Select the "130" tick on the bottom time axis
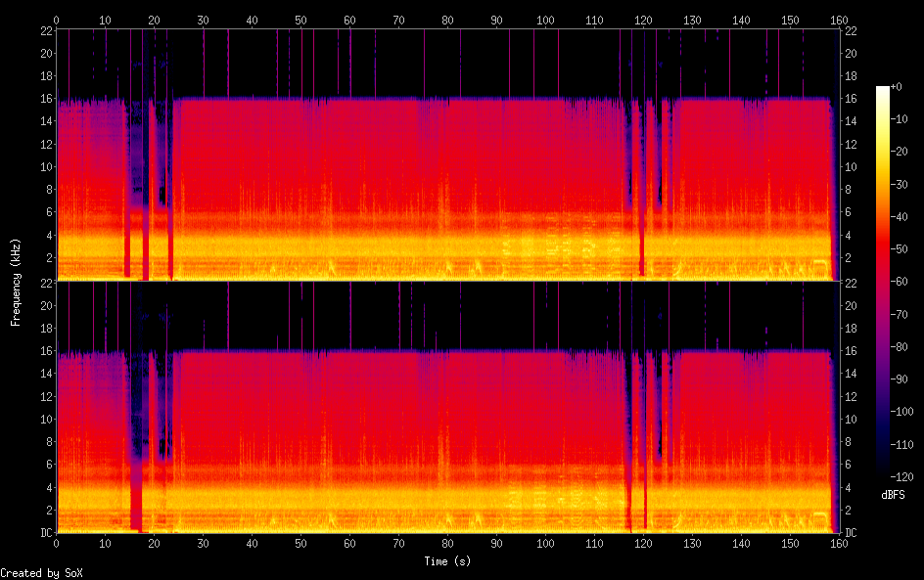The width and height of the screenshot is (924, 580). click(x=692, y=544)
